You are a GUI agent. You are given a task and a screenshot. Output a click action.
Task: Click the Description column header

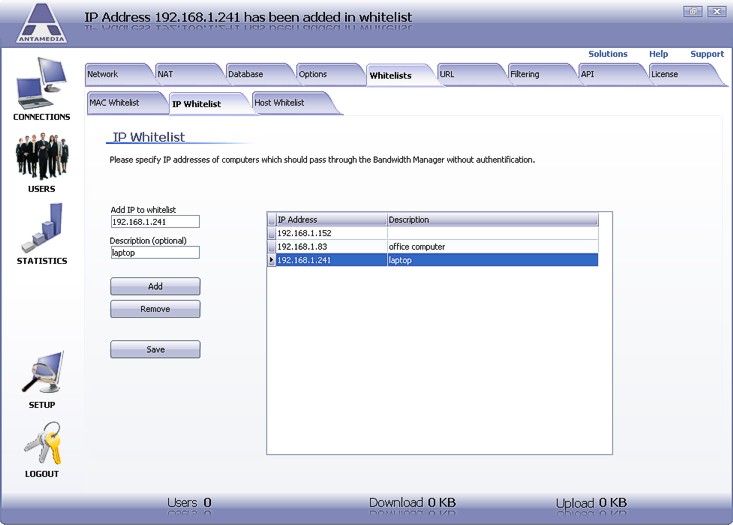pyautogui.click(x=493, y=219)
